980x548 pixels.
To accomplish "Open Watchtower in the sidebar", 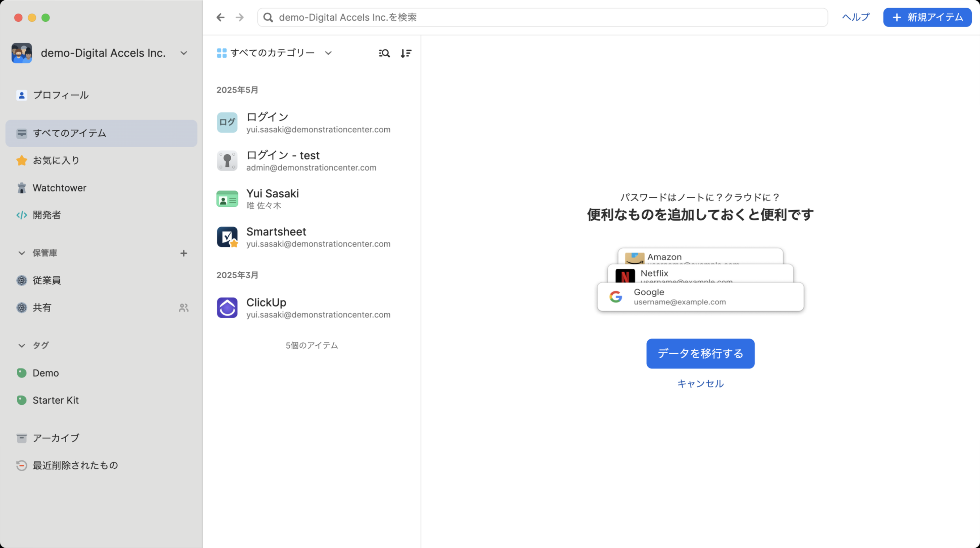I will [x=59, y=187].
